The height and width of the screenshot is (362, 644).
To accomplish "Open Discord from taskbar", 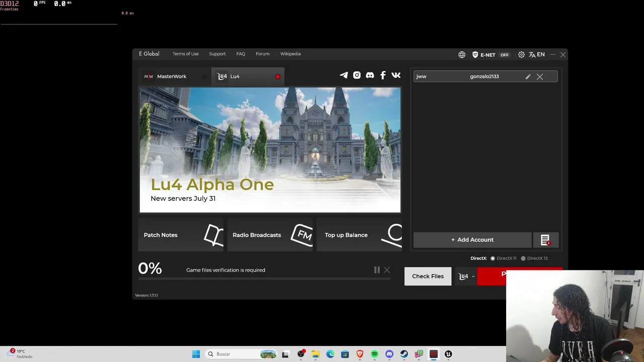I will point(389,354).
